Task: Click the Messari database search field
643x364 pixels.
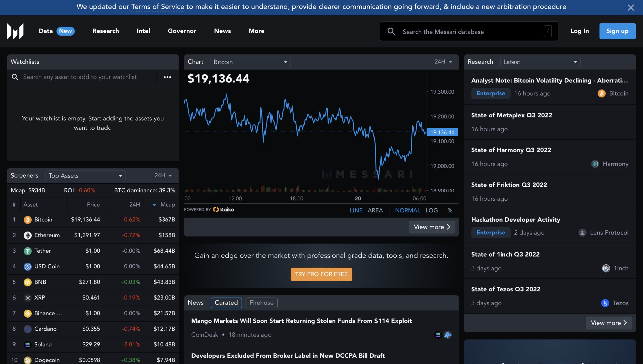Action: point(469,31)
